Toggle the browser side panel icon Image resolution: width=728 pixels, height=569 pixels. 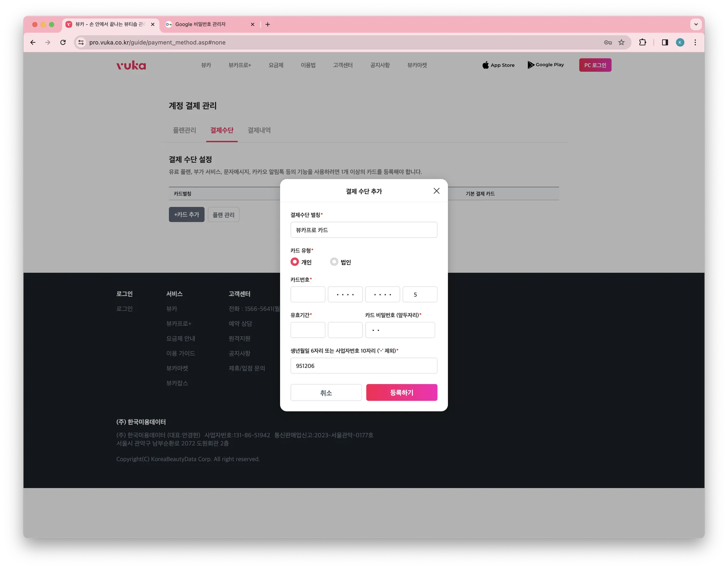665,43
